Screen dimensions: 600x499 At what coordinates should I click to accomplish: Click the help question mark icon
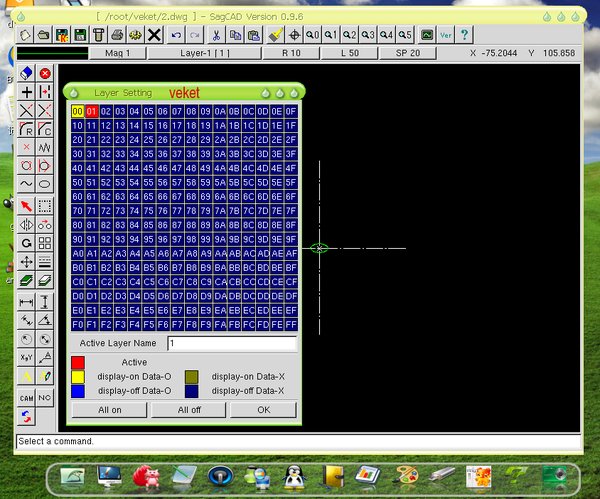[x=464, y=34]
